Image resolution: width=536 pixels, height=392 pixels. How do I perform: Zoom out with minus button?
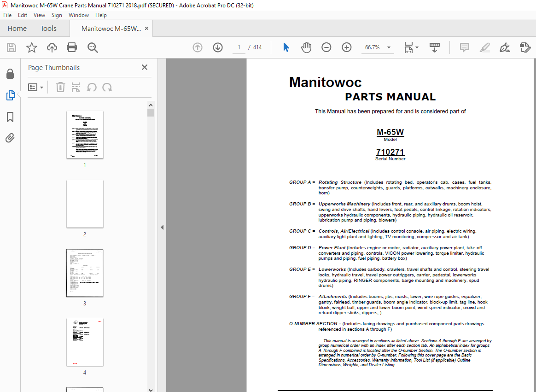(326, 47)
